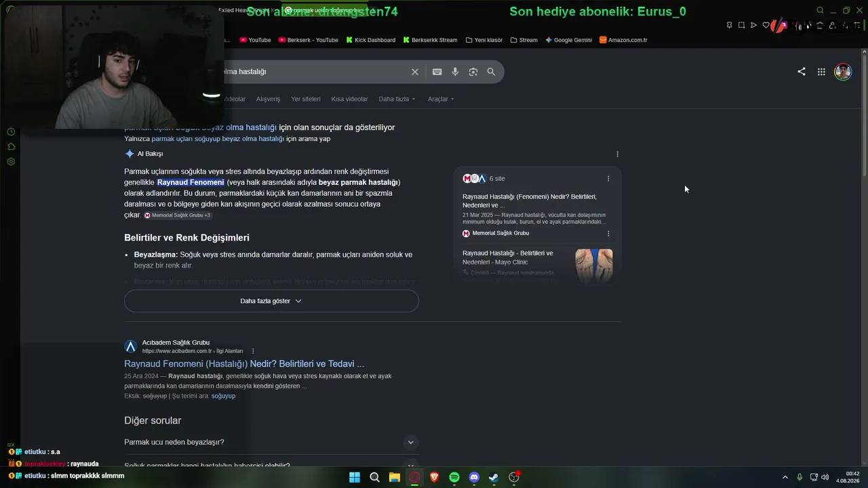Screen dimensions: 868x488
Task: Open the YouTube bookmark
Action: pyautogui.click(x=256, y=40)
